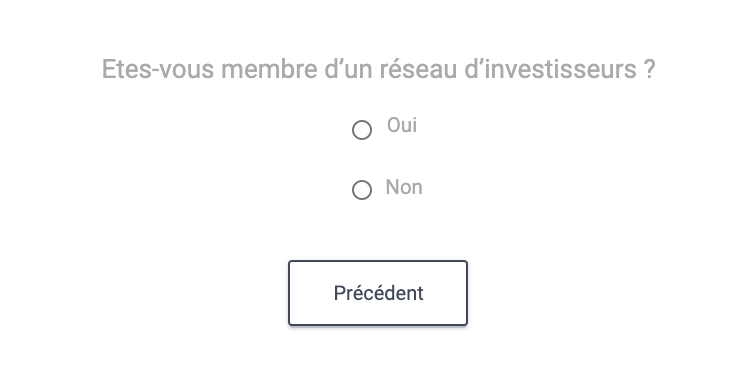This screenshot has height=388, width=746.
Task: Select the Oui radio button
Action: (x=362, y=130)
